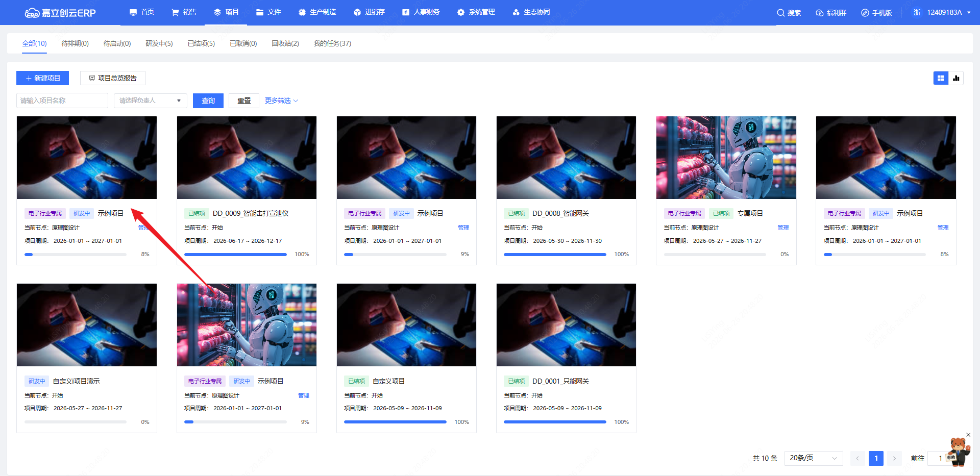The width and height of the screenshot is (980, 476).
Task: Open the 系统管理 system settings menu
Action: tap(476, 12)
